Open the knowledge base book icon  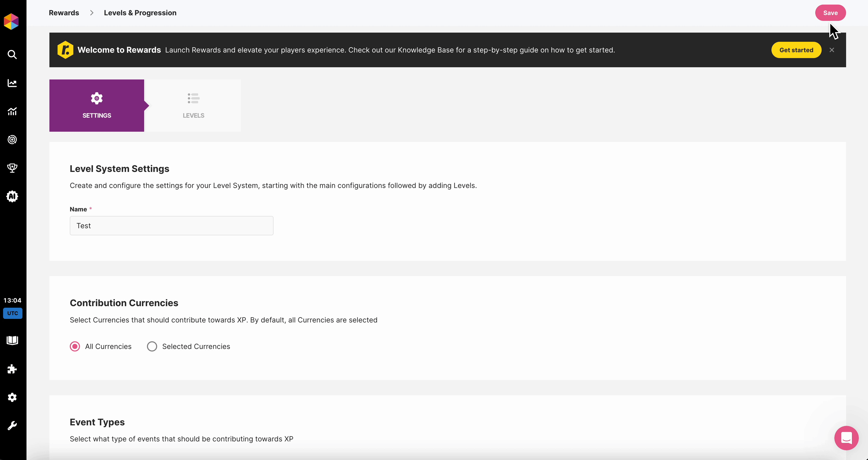pyautogui.click(x=12, y=340)
